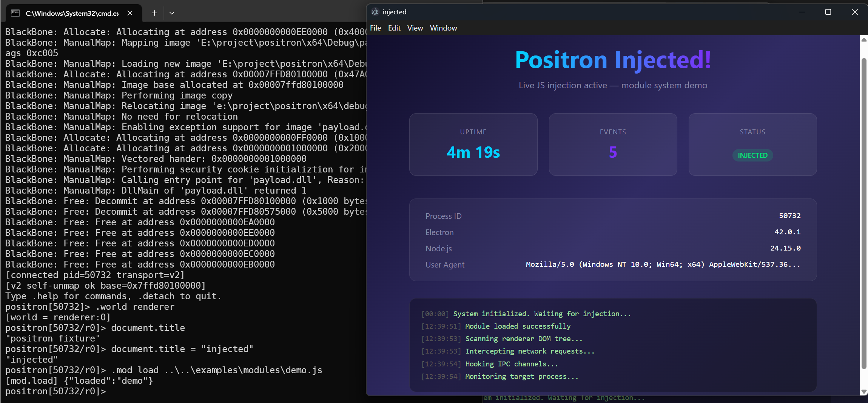Maximize the injected window
The image size is (868, 403).
coord(828,12)
